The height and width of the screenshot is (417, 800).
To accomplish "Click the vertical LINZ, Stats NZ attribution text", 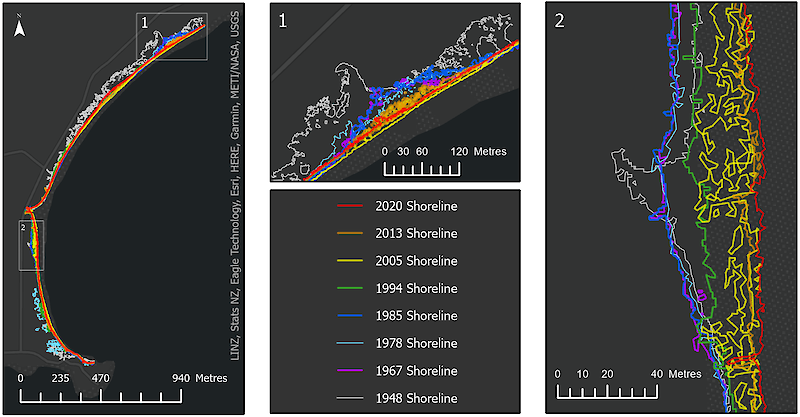I will pyautogui.click(x=235, y=186).
